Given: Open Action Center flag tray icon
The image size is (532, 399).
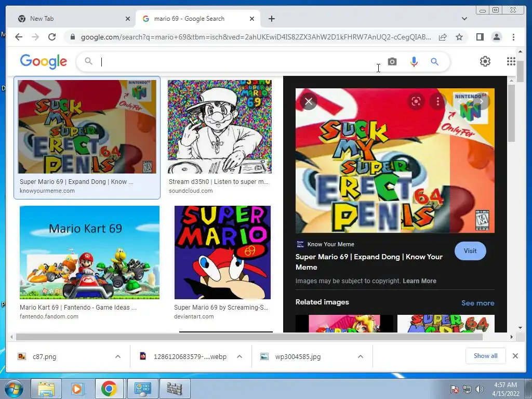Looking at the screenshot, I should pos(454,389).
